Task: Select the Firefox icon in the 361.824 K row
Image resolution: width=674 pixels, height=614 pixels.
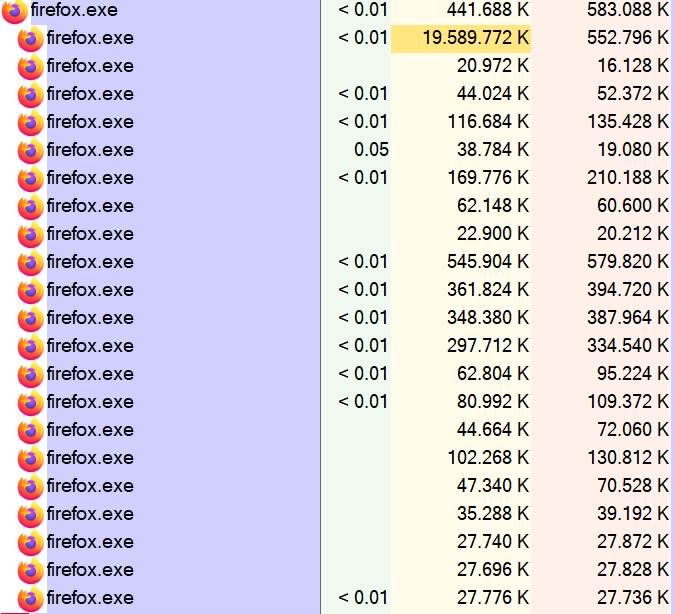Action: click(31, 290)
